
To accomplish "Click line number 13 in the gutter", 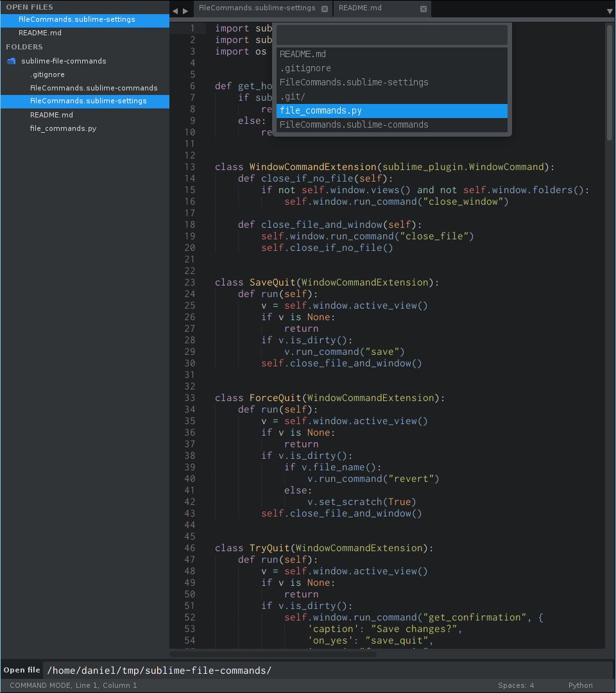I will click(189, 167).
